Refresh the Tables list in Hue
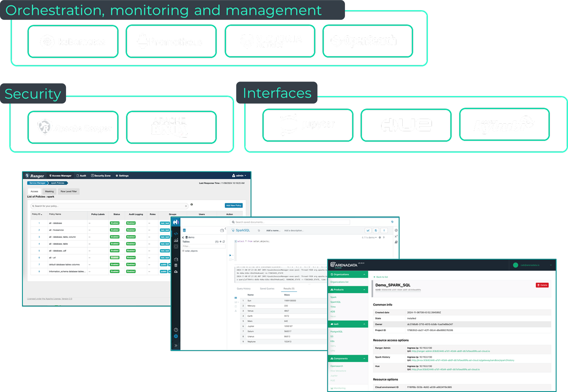Viewport: 568px width, 392px height. [224, 242]
